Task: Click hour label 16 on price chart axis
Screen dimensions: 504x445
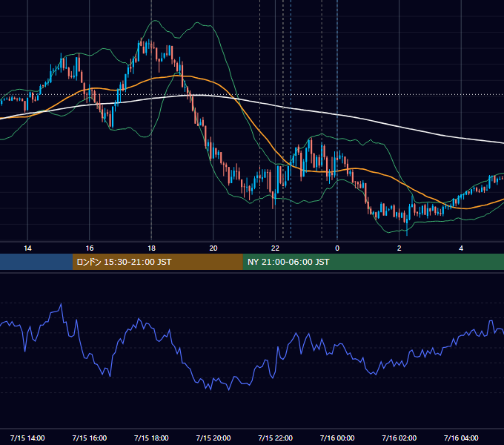Action: [x=90, y=248]
